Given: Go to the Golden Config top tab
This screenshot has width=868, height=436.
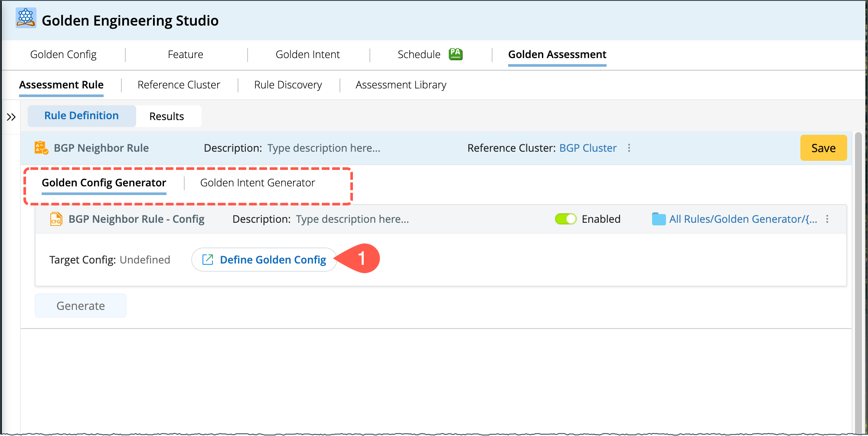Looking at the screenshot, I should click(x=63, y=55).
